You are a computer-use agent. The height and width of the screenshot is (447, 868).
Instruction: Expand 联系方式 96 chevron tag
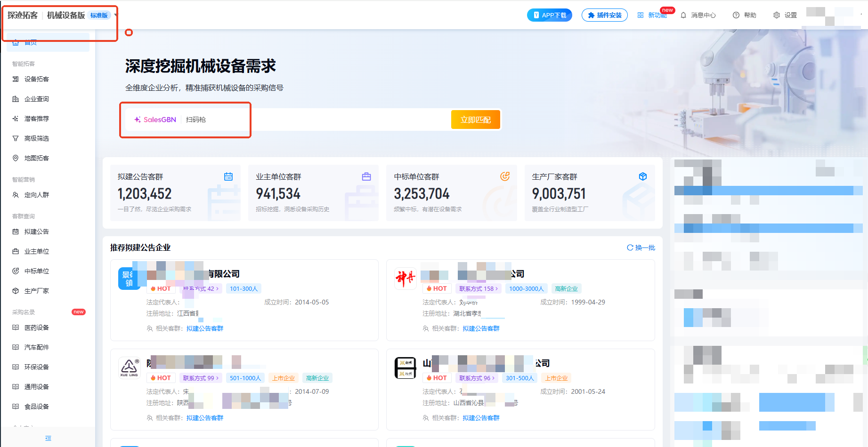point(477,378)
